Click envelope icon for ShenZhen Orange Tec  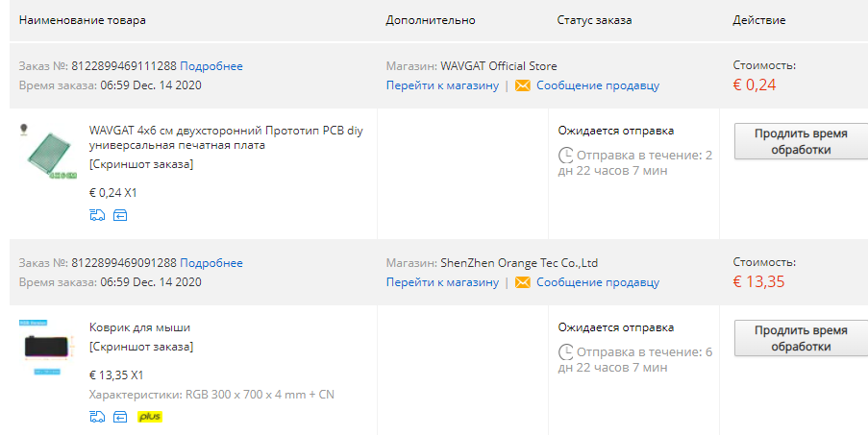[x=523, y=282]
